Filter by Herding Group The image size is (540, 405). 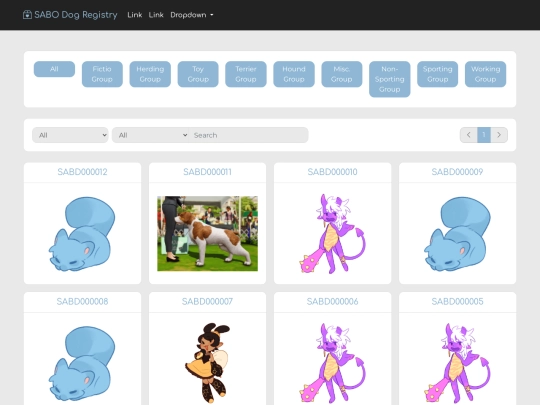(150, 74)
